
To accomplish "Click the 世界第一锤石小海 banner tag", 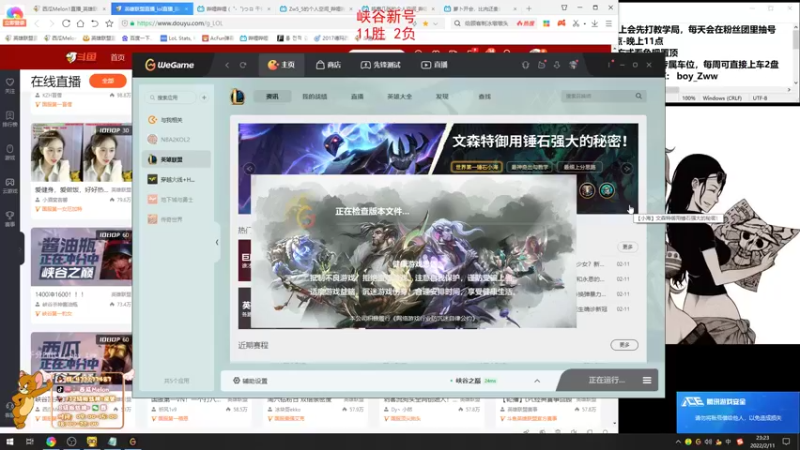I will [x=477, y=167].
